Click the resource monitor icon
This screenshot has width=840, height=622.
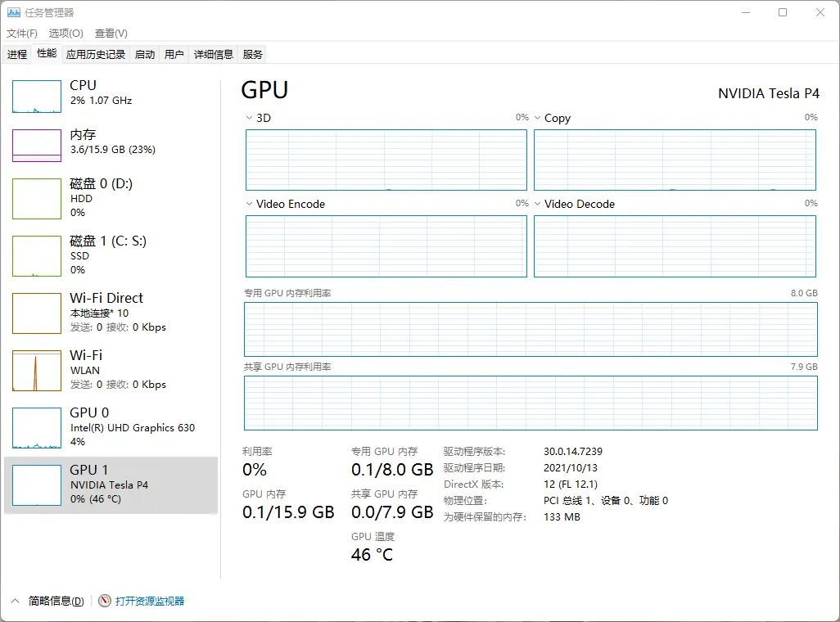click(105, 601)
